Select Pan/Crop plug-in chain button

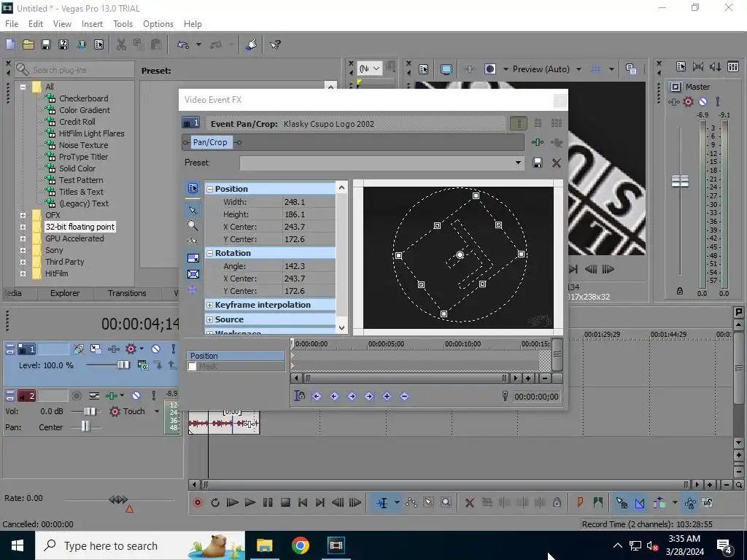(210, 142)
